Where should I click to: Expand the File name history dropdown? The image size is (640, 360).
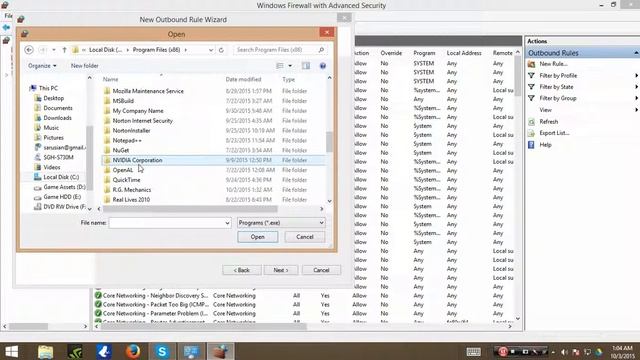pos(227,223)
